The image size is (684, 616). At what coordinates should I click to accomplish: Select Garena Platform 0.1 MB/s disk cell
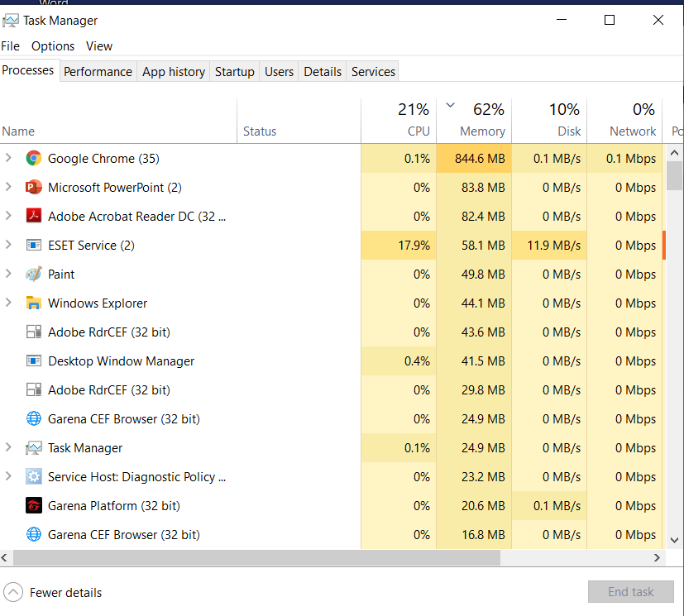(x=550, y=506)
